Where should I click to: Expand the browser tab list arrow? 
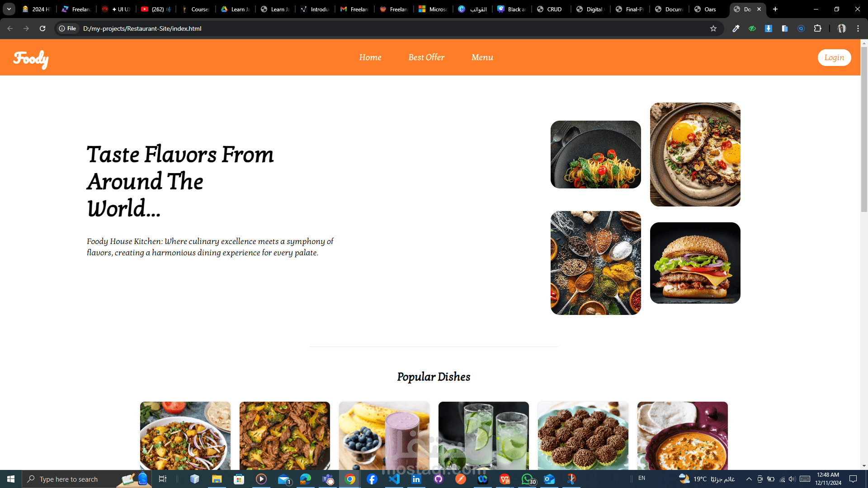click(x=9, y=9)
